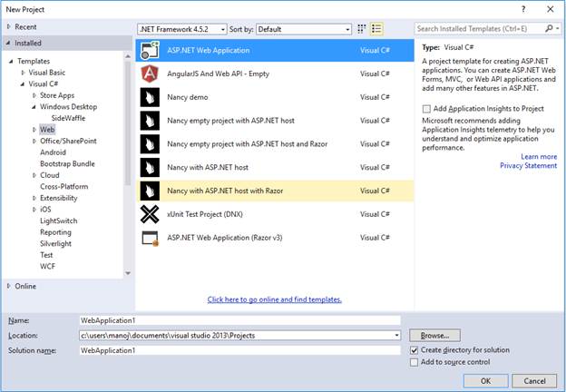Image resolution: width=566 pixels, height=392 pixels.
Task: Click the Name input field
Action: 239,320
